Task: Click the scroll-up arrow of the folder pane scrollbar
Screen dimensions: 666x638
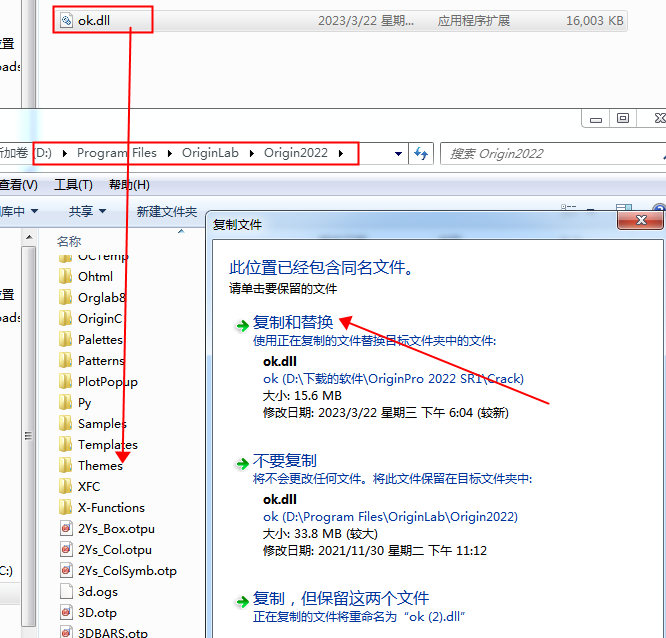Action: [x=29, y=237]
